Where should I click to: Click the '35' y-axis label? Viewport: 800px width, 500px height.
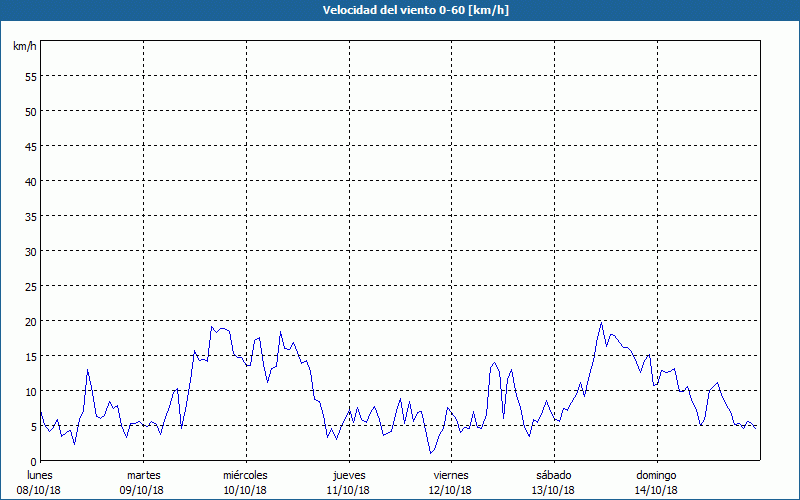31,217
